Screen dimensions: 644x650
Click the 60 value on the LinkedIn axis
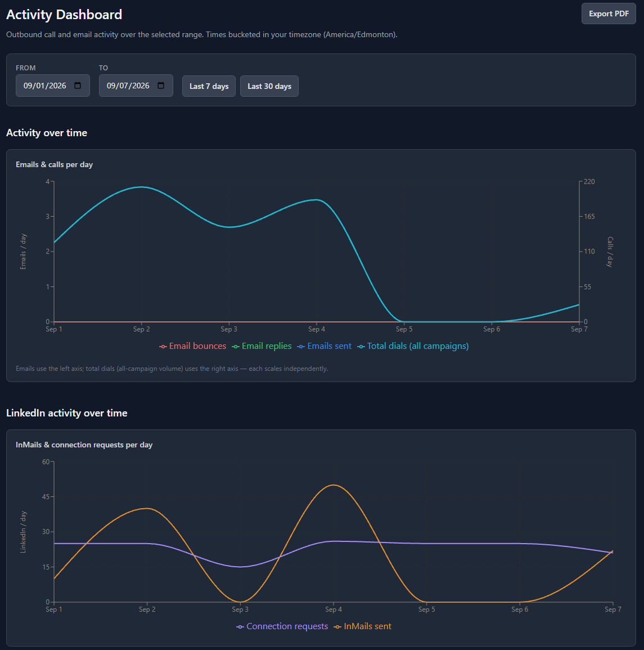pos(46,462)
